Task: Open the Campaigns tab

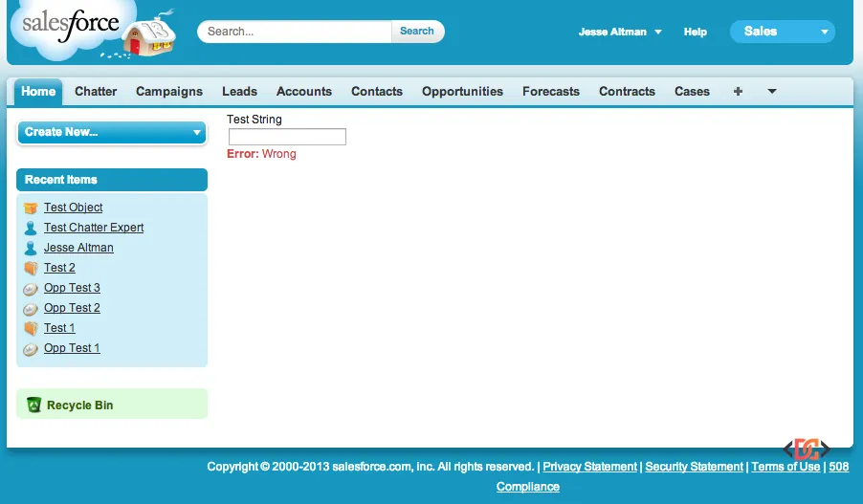Action: click(169, 92)
